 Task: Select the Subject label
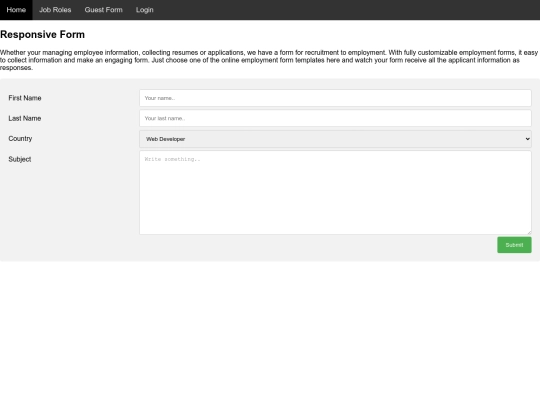tap(20, 159)
